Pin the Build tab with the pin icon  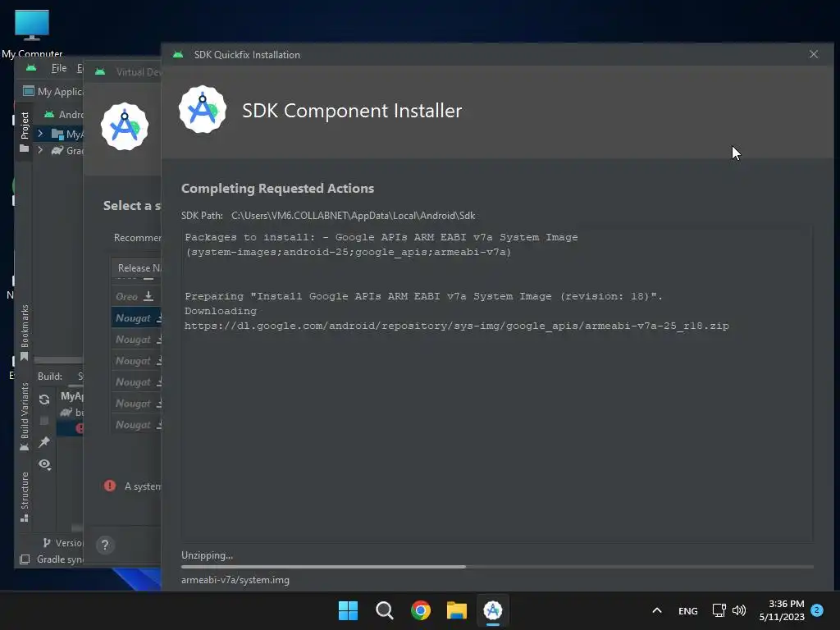[44, 442]
